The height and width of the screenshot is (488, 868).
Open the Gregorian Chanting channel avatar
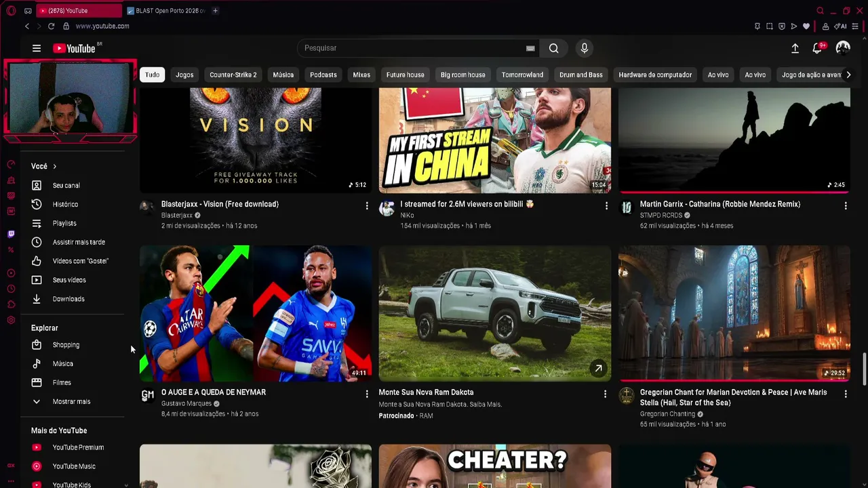point(627,396)
